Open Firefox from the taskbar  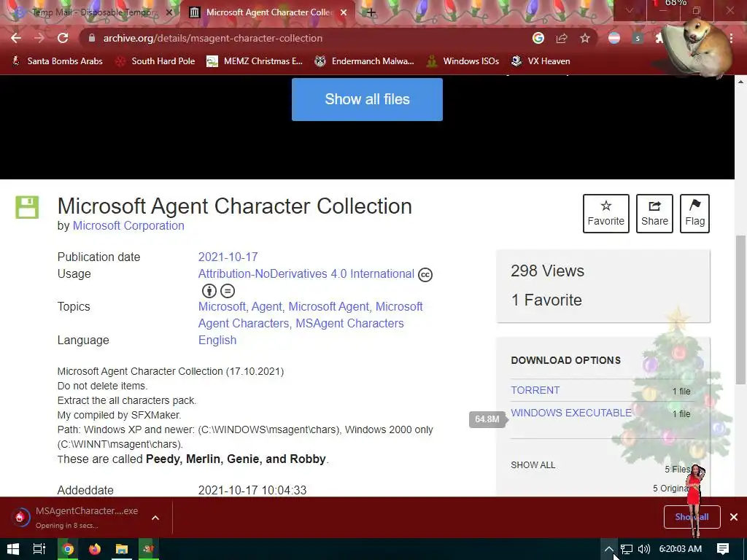coord(95,549)
